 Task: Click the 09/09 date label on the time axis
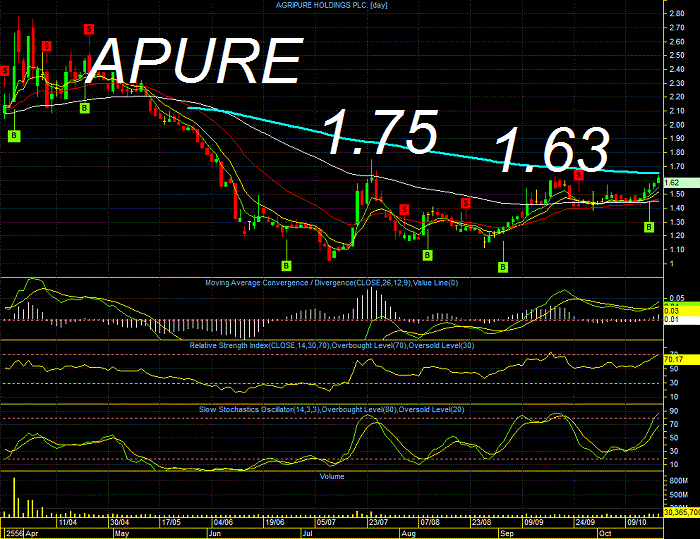pos(533,522)
